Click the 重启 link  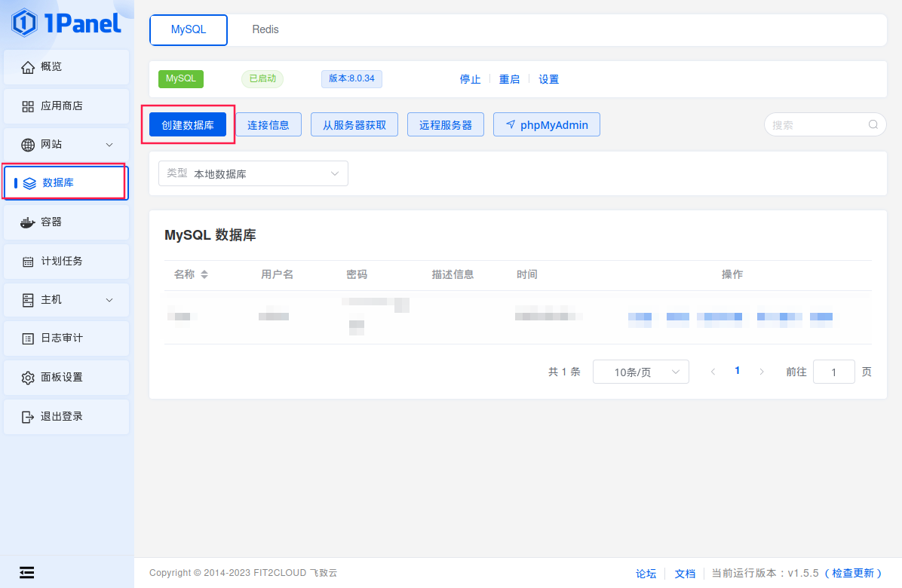pyautogui.click(x=509, y=79)
